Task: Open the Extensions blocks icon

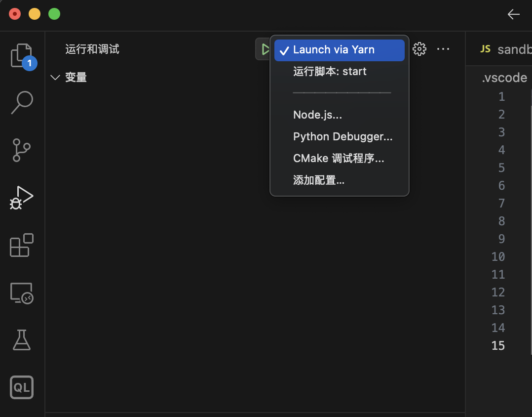Action: coord(22,245)
